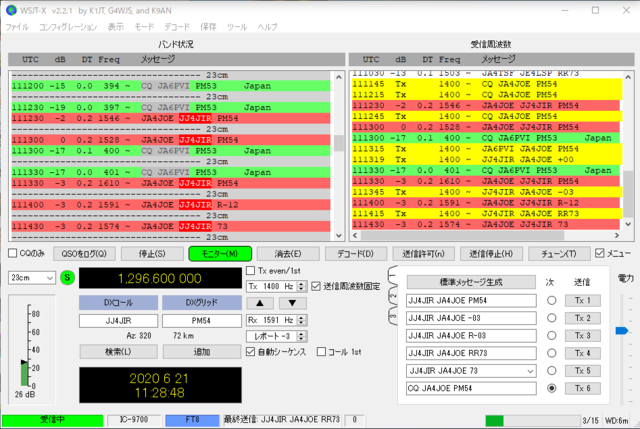Toggle the Tx even/1st checkbox
This screenshot has width=640, height=429.
tap(251, 271)
